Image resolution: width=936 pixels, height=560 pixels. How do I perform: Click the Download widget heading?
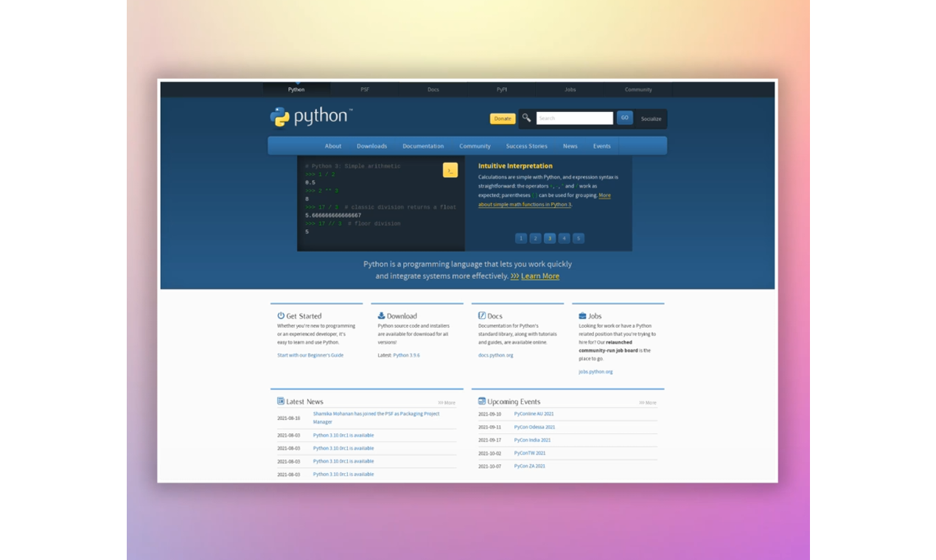402,316
